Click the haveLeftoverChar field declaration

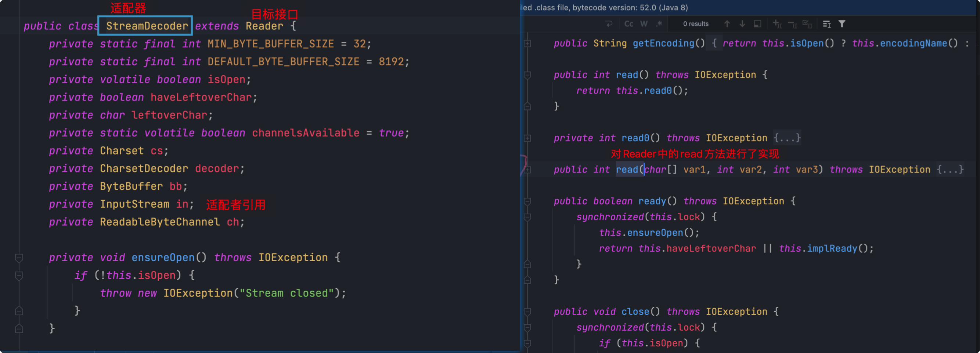coord(201,97)
